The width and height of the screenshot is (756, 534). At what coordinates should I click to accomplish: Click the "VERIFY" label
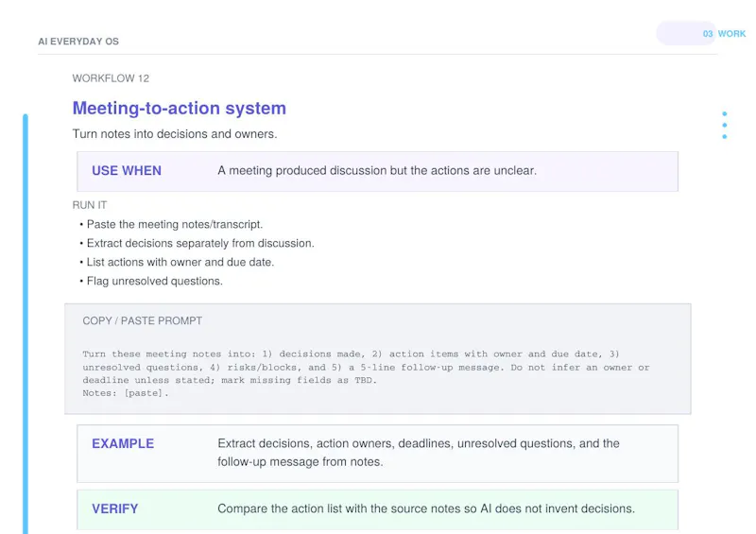(114, 508)
